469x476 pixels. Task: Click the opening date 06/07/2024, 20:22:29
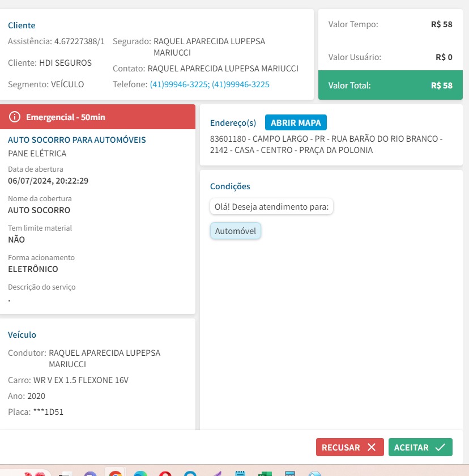48,181
